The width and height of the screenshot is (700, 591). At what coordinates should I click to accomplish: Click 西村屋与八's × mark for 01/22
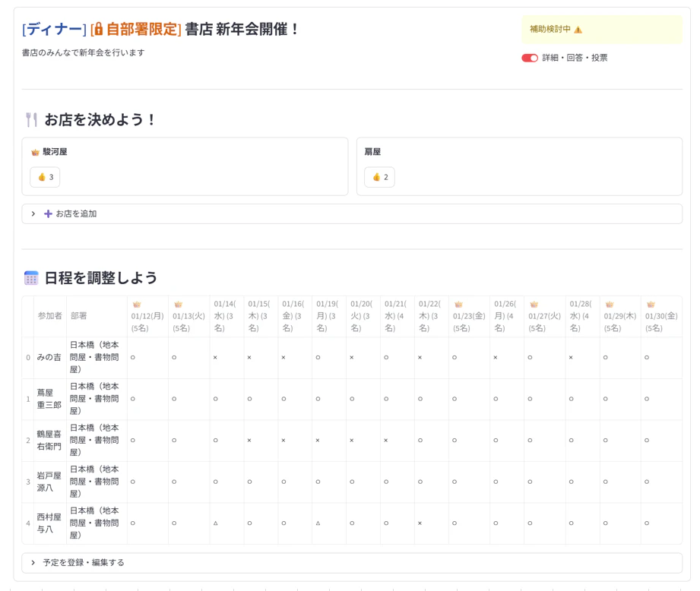pos(420,523)
